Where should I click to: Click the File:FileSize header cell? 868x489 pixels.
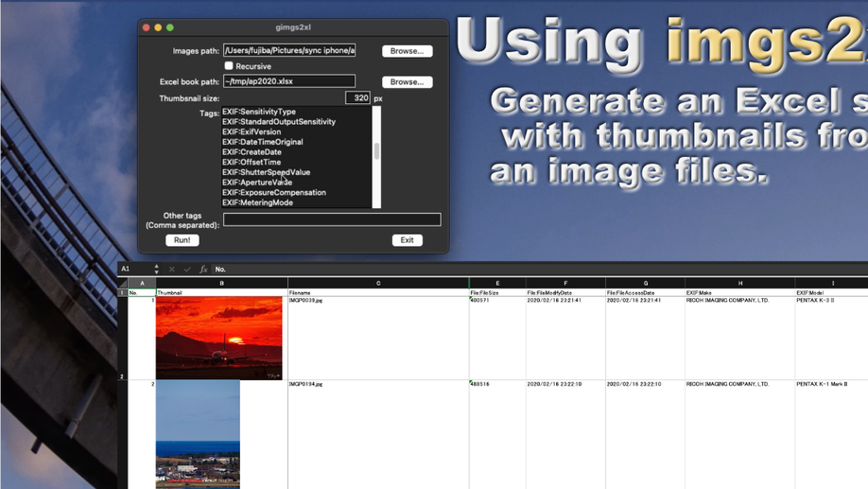[x=497, y=292]
